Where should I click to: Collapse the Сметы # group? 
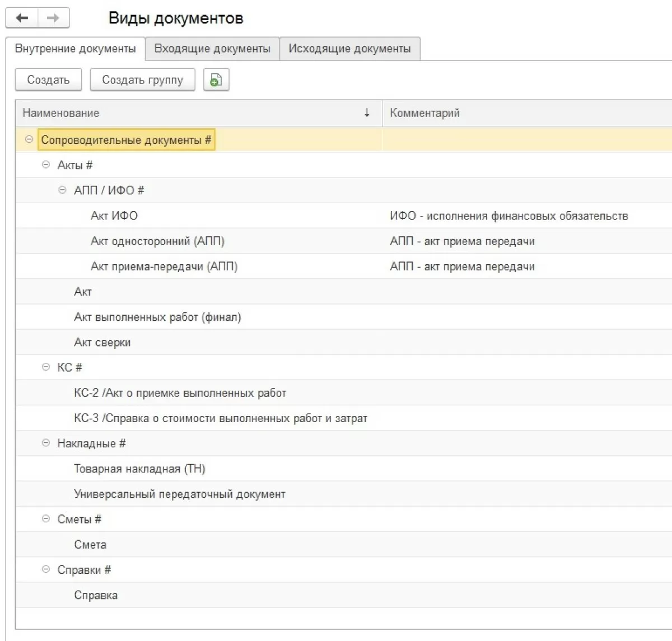click(x=46, y=519)
